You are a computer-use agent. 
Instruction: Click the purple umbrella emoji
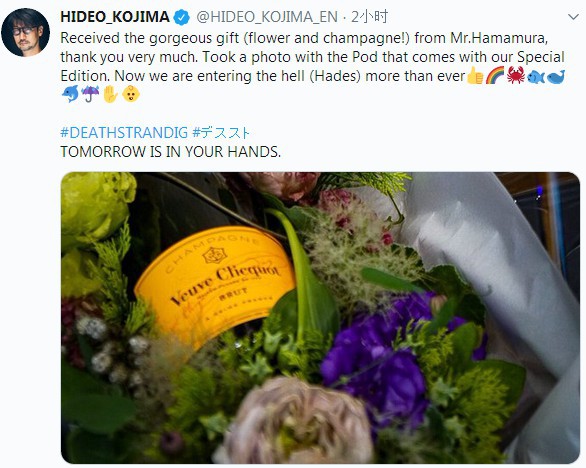90,94
